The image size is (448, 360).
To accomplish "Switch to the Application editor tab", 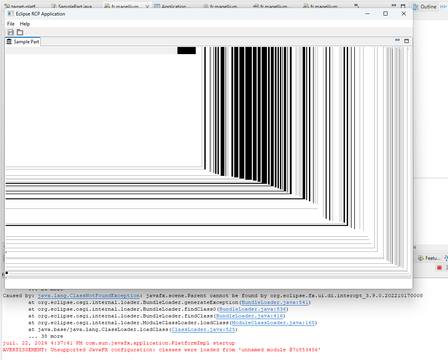I will pyautogui.click(x=171, y=6).
